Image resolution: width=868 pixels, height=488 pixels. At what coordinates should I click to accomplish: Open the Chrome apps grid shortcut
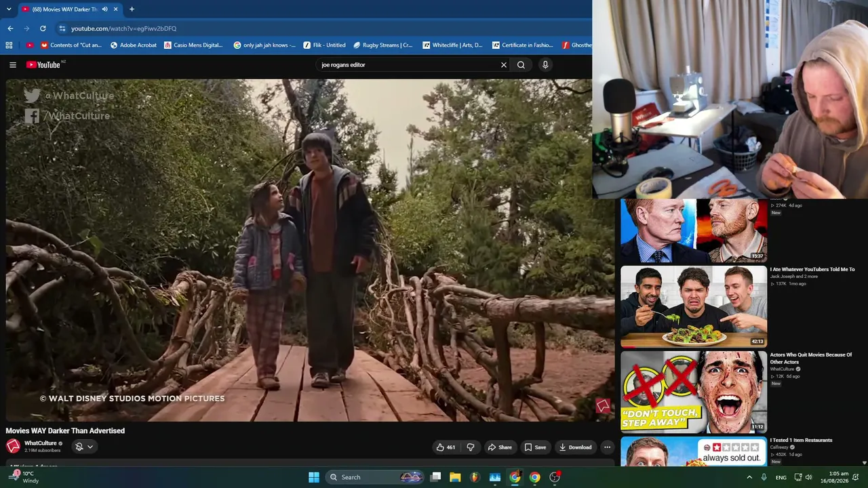9,45
